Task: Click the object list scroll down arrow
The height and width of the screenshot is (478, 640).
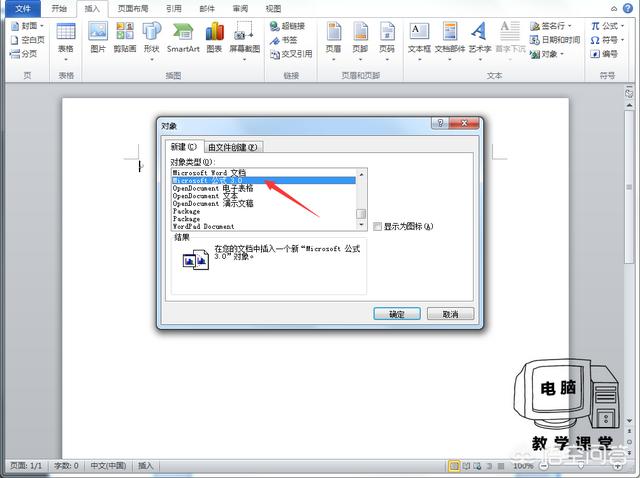Action: click(x=361, y=225)
